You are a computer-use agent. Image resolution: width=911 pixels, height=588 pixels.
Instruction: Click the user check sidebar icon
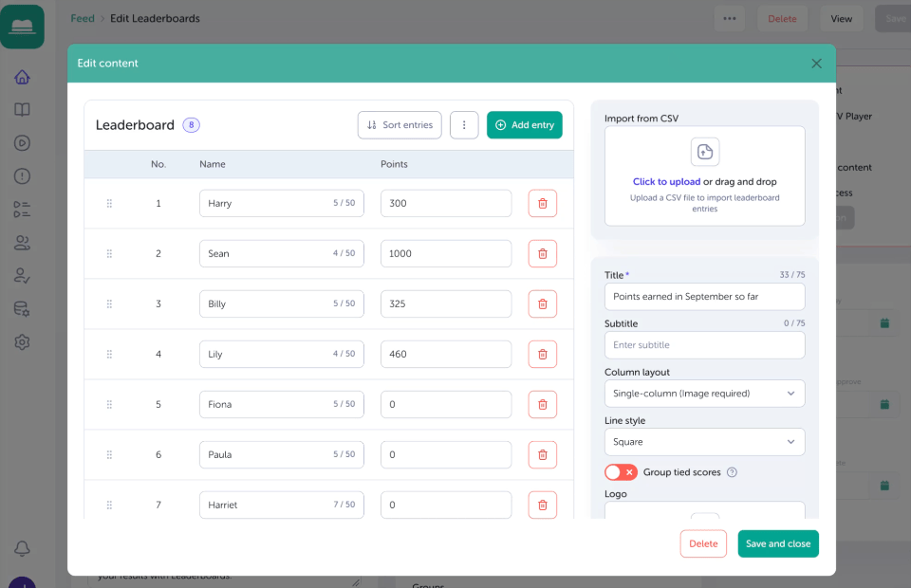(x=22, y=276)
